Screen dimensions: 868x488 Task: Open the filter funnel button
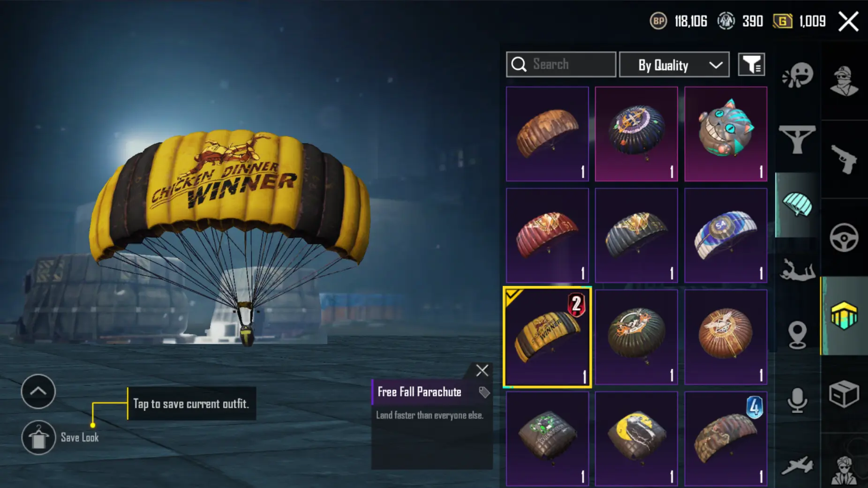pyautogui.click(x=752, y=65)
